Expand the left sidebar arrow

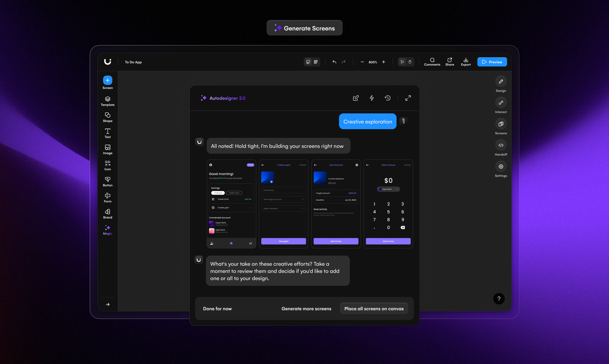pyautogui.click(x=108, y=304)
